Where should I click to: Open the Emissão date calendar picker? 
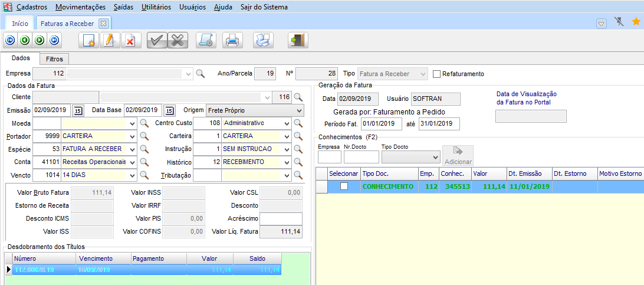(x=77, y=110)
